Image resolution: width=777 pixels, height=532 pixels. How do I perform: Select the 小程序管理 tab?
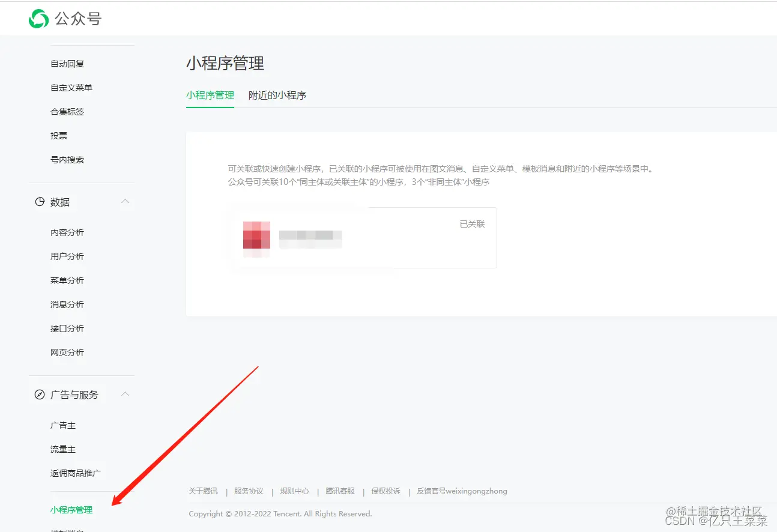tap(210, 95)
